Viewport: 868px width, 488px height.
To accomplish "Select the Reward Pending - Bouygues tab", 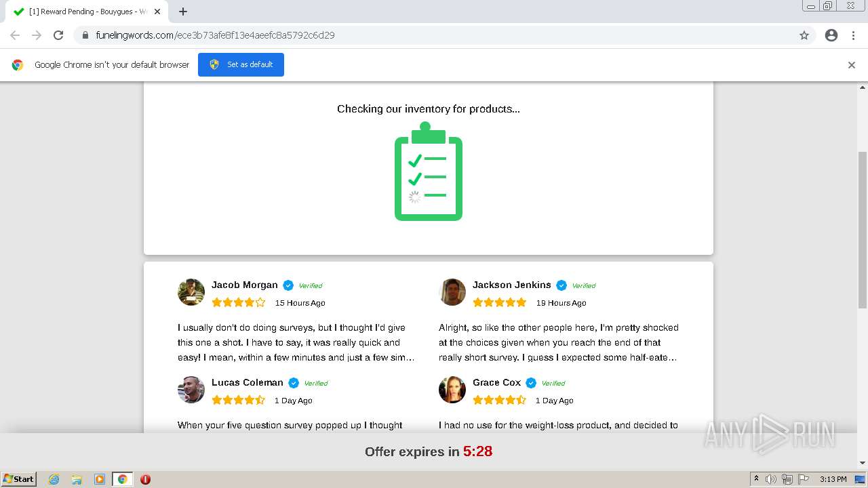I will click(x=85, y=12).
